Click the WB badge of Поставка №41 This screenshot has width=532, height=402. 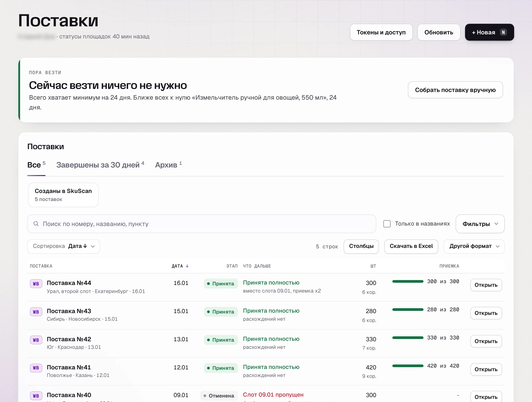[x=36, y=368]
